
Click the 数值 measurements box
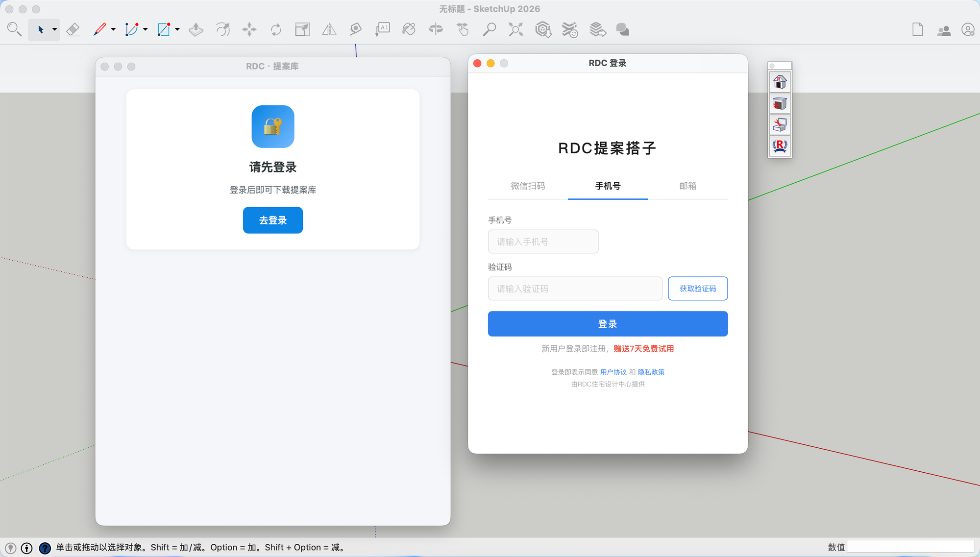click(910, 547)
